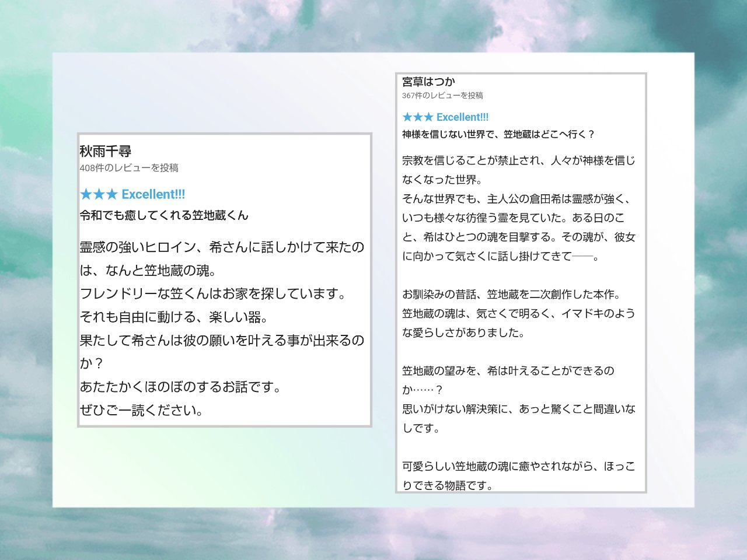This screenshot has height=560, width=747.
Task: Click the line それも自由に動ける、楽しい器
Action: 174,317
